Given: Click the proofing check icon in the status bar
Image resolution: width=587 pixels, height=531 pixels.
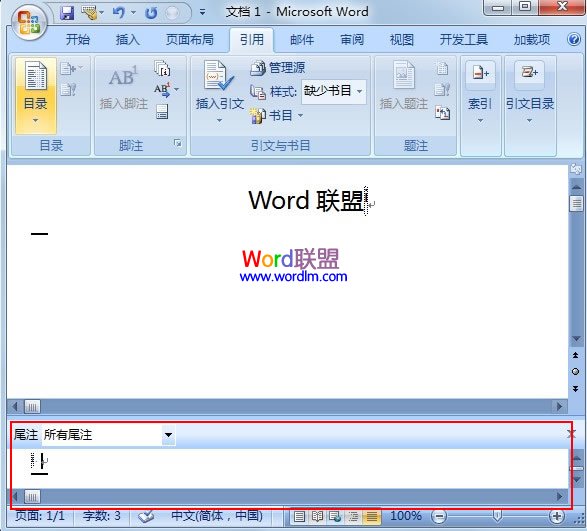Looking at the screenshot, I should (x=146, y=517).
